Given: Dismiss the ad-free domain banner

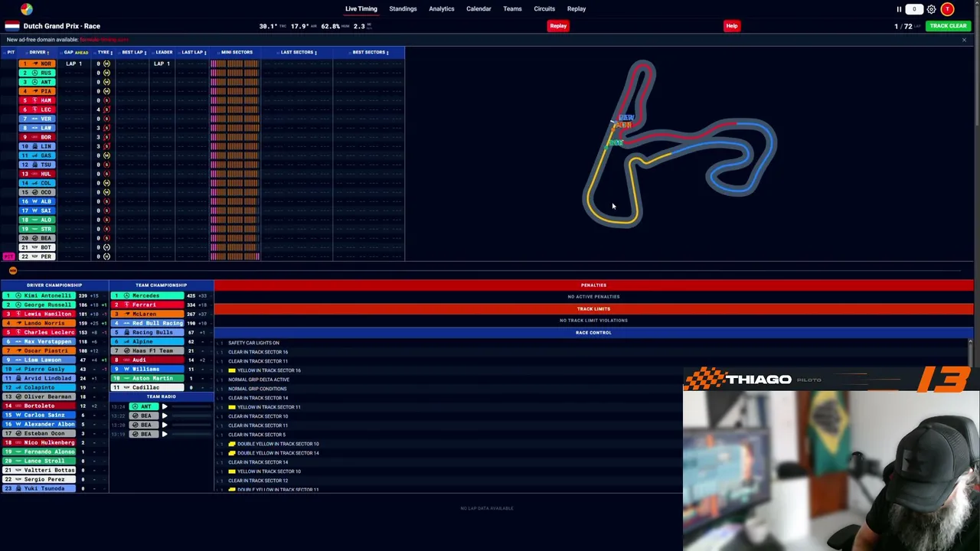Looking at the screenshot, I should 964,40.
